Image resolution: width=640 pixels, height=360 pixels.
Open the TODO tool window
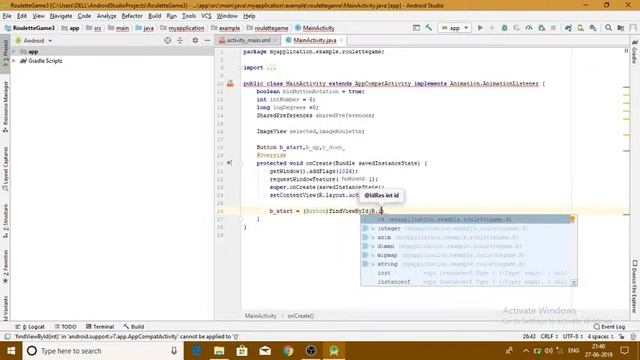[65, 327]
